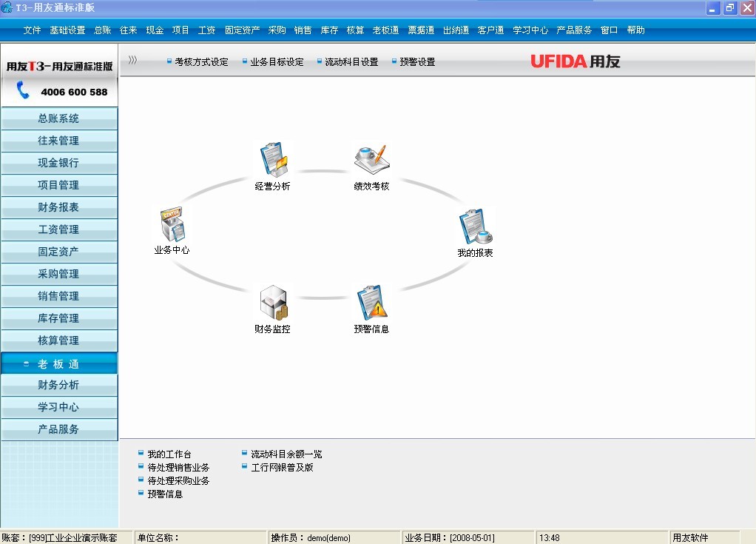The height and width of the screenshot is (544, 756).
Task: Select 财务报表 in the sidebar
Action: coord(59,207)
